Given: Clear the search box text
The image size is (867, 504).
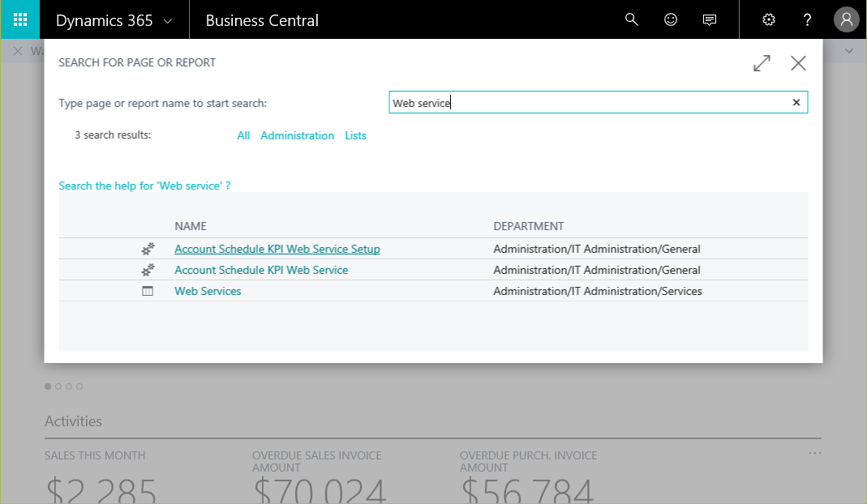Looking at the screenshot, I should tap(796, 102).
